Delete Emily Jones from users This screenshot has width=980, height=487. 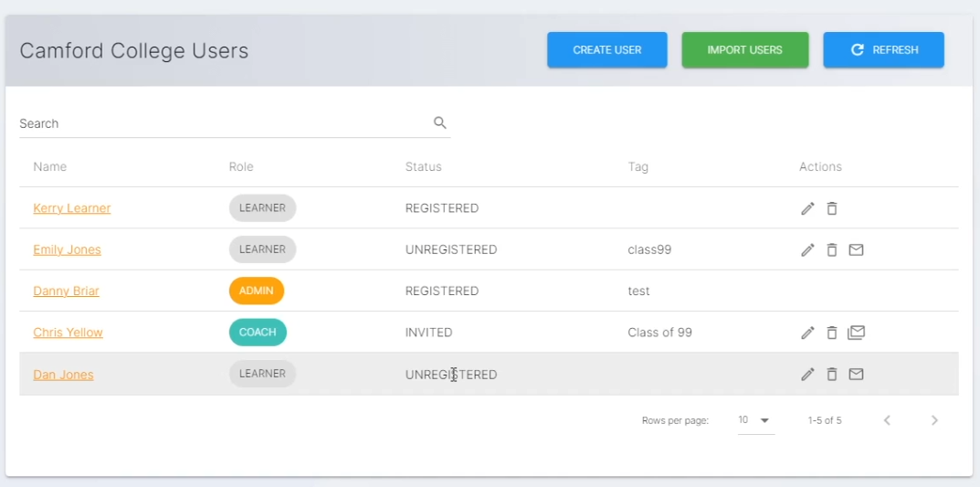(x=832, y=249)
